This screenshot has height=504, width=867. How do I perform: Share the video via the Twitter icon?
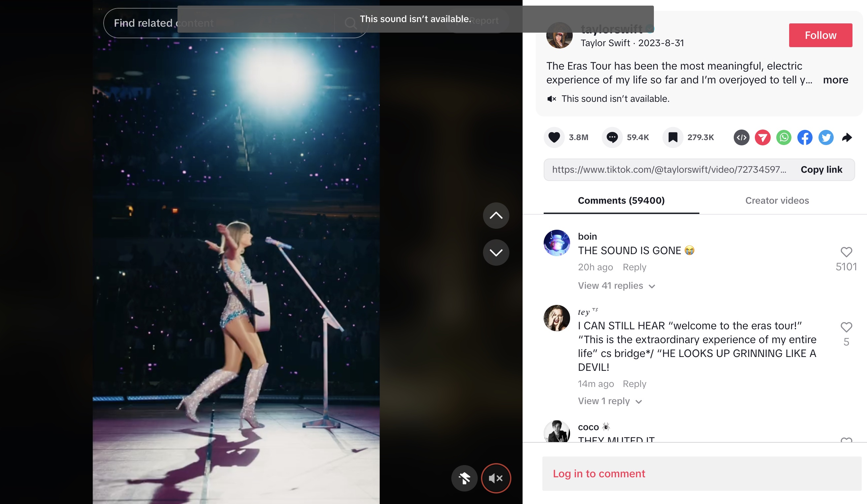[x=826, y=137]
